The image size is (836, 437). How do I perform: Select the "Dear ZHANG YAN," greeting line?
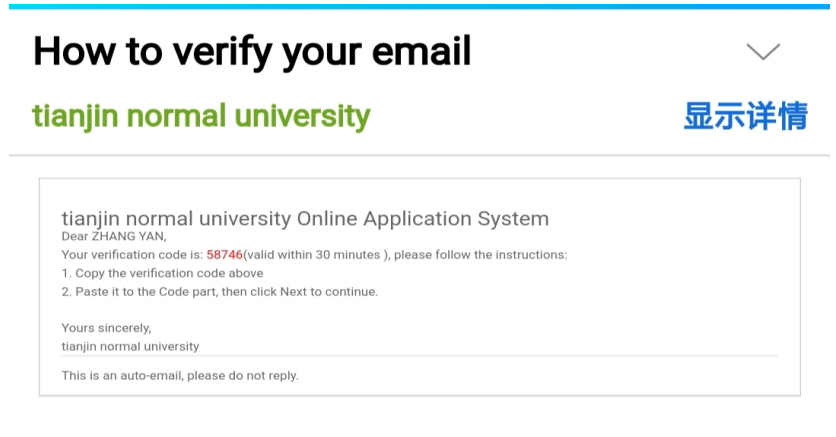(114, 236)
